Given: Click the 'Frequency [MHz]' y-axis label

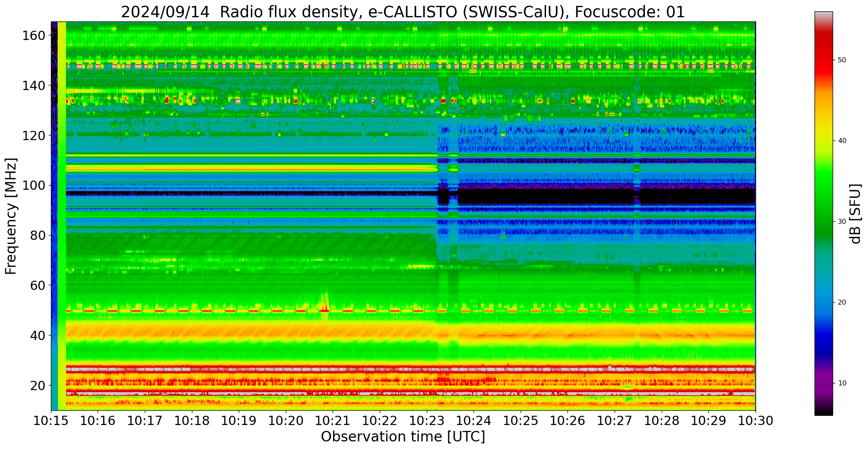Looking at the screenshot, I should point(11,216).
